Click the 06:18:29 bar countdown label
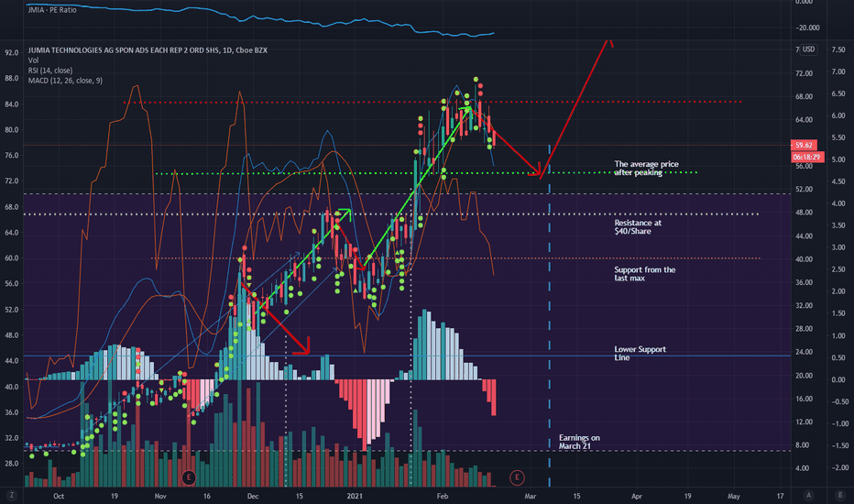854x504 pixels. [806, 157]
